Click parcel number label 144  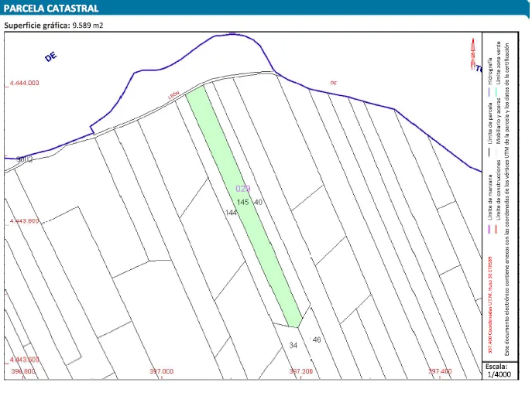click(x=230, y=213)
